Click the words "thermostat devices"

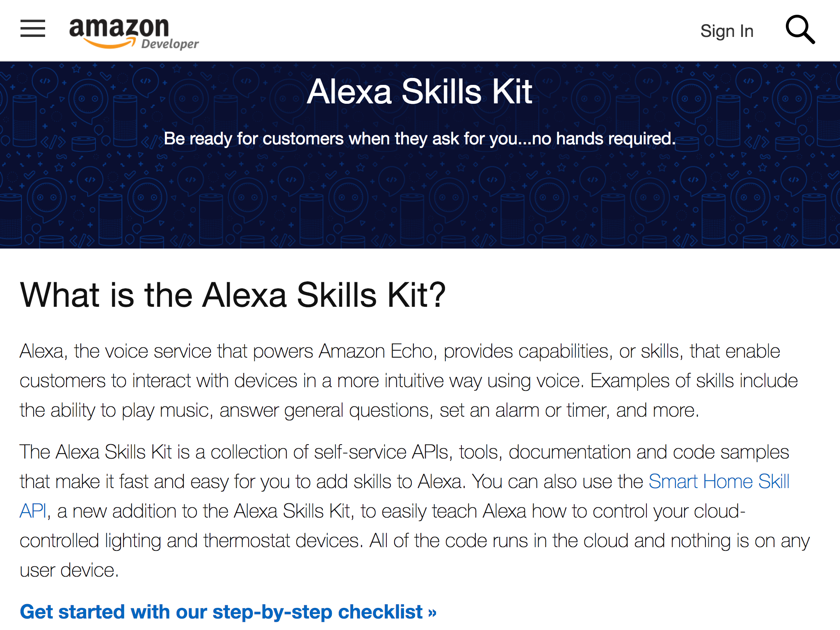click(282, 541)
